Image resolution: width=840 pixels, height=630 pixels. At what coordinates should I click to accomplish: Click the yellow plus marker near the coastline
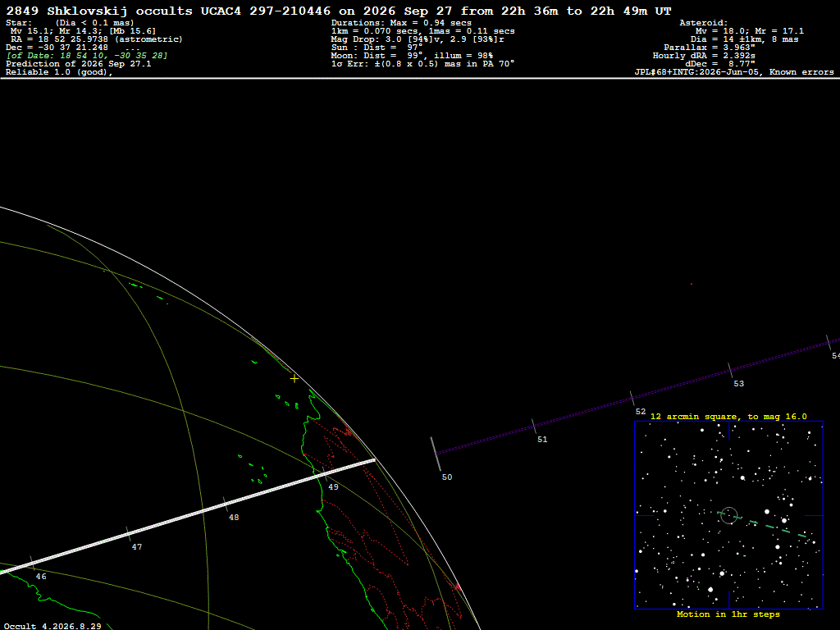point(294,379)
